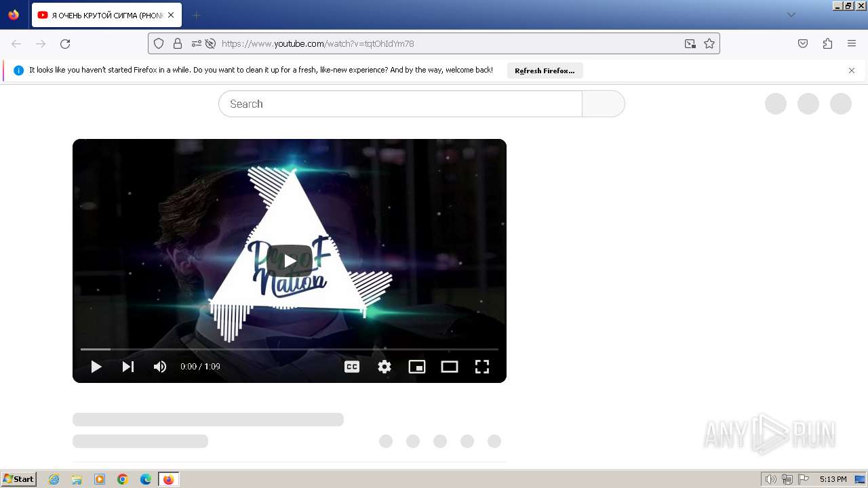The width and height of the screenshot is (868, 488).
Task: Dismiss the Firefox notification bar
Action: pos(852,70)
